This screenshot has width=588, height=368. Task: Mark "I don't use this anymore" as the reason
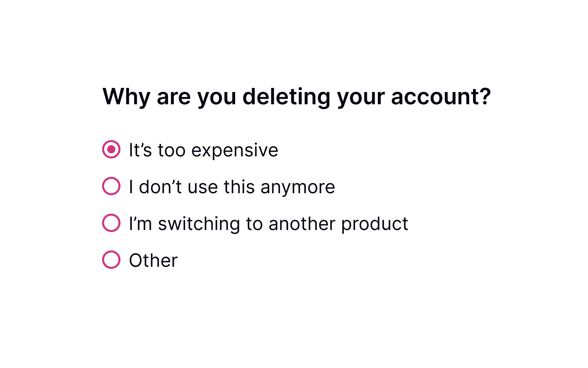(x=111, y=186)
